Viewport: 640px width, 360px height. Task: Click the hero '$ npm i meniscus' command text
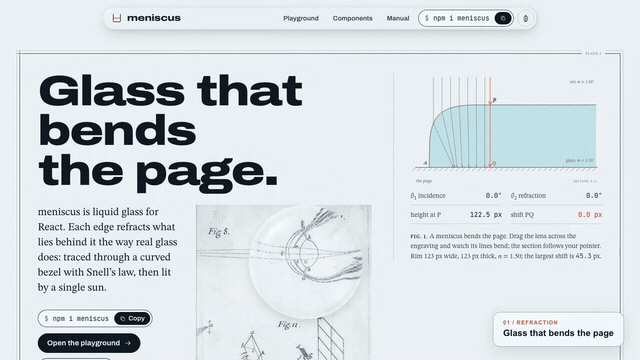(x=77, y=318)
